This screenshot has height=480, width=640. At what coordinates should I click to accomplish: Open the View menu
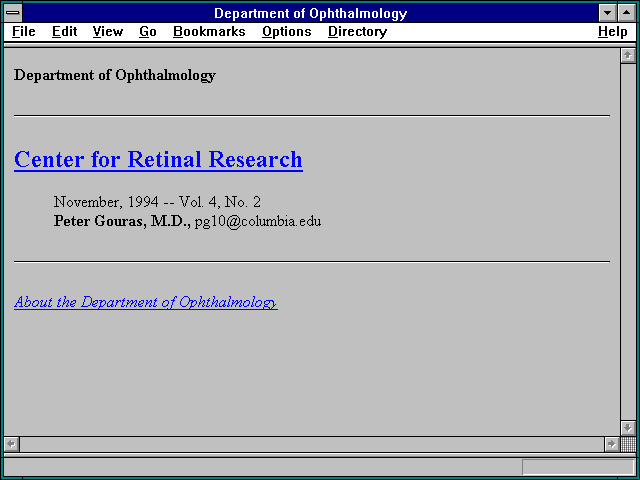pyautogui.click(x=108, y=32)
